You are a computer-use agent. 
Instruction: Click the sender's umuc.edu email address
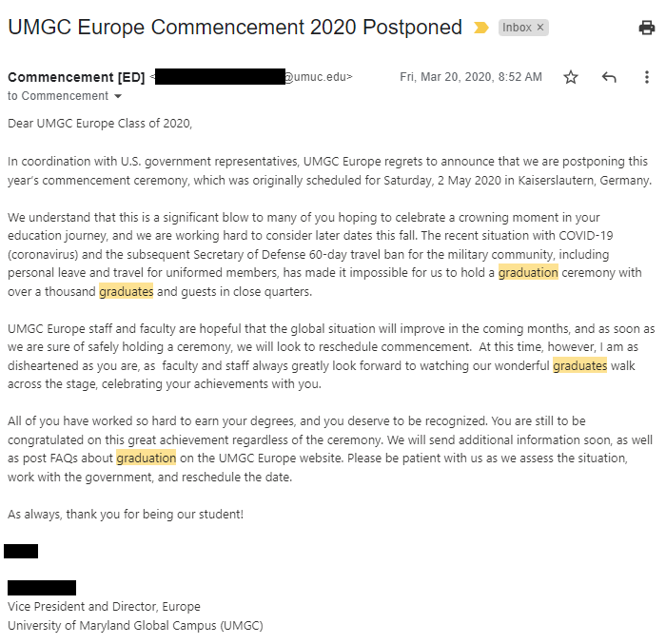pos(318,77)
